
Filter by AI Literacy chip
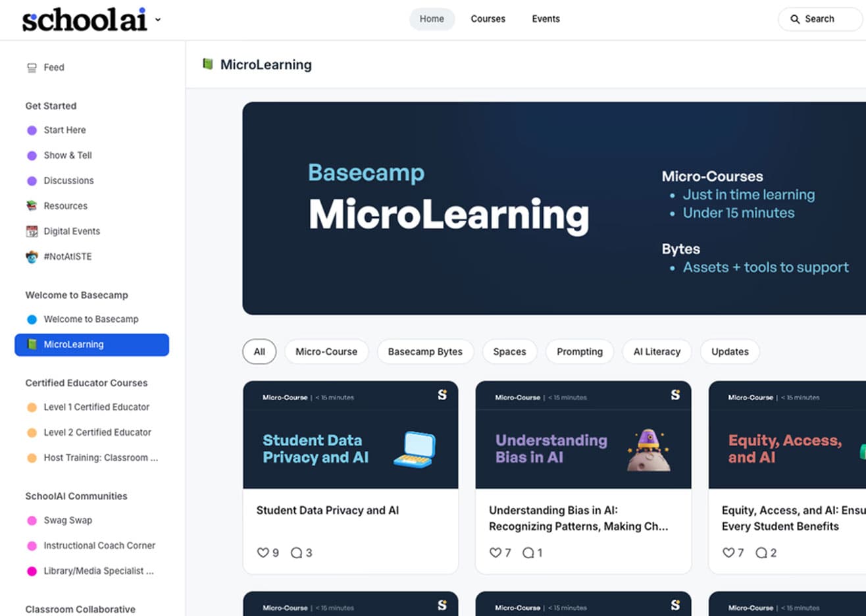tap(657, 351)
